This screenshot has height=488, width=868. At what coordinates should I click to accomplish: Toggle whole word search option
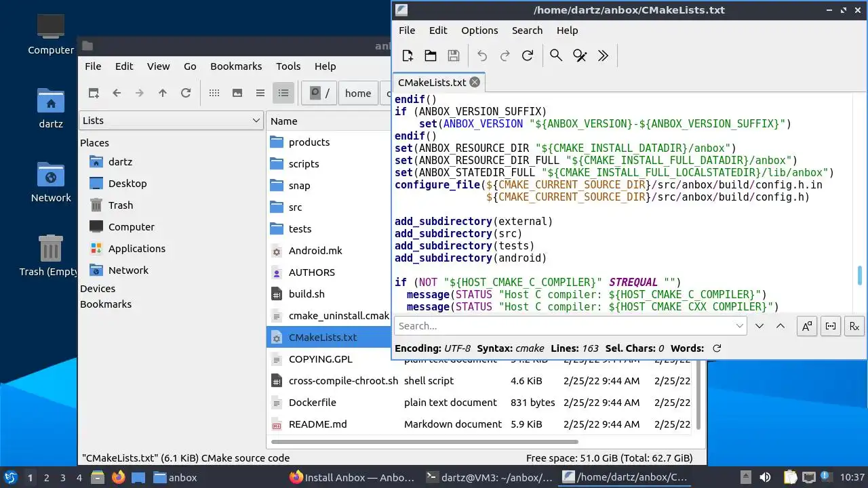pyautogui.click(x=831, y=326)
